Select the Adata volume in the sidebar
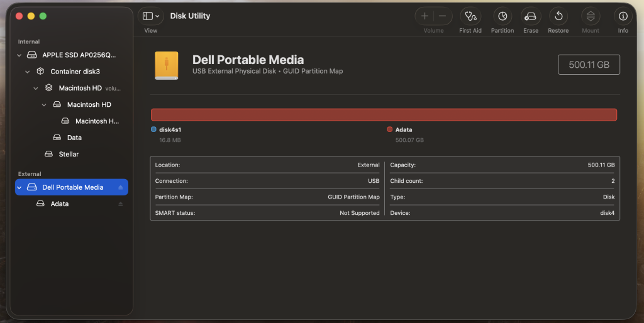Viewport: 644px width, 323px height. (x=72, y=204)
